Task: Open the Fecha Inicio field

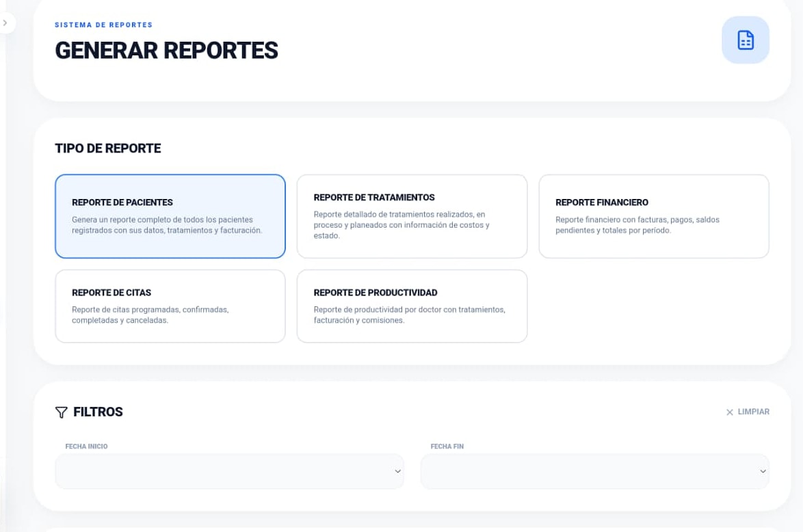Action: coord(229,471)
